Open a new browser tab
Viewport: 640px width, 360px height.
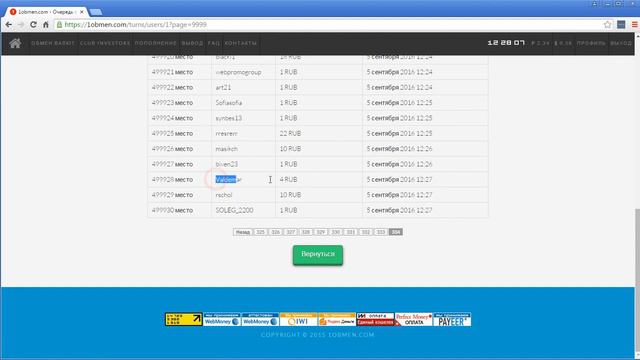click(96, 12)
